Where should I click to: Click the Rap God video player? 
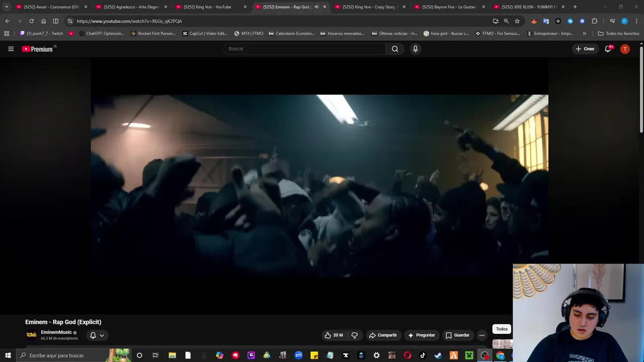(x=319, y=186)
